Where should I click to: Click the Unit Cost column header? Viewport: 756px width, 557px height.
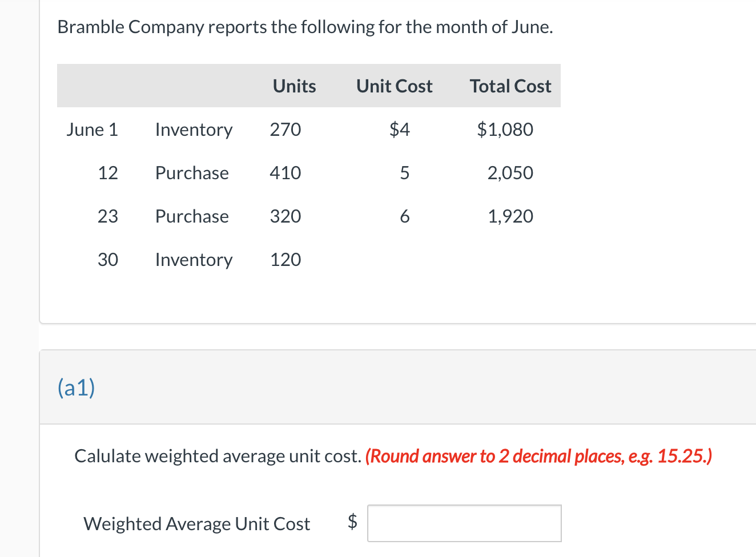(x=395, y=86)
